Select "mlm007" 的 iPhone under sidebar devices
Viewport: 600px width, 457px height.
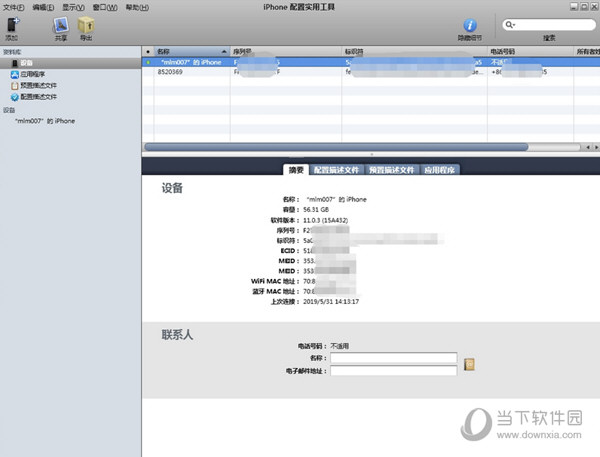45,121
